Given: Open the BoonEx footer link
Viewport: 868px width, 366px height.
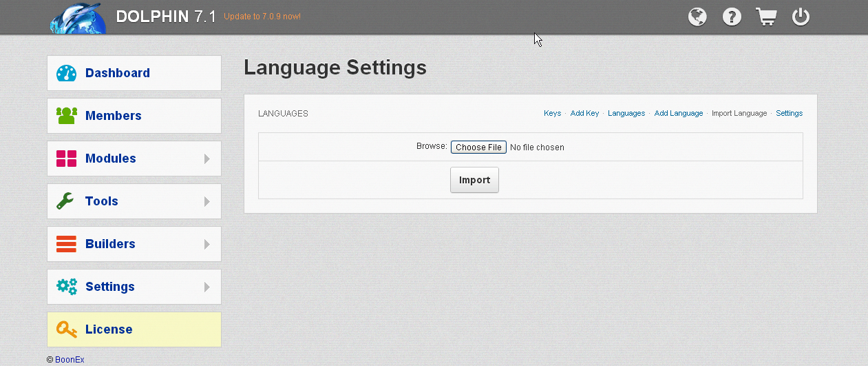Looking at the screenshot, I should coord(70,360).
